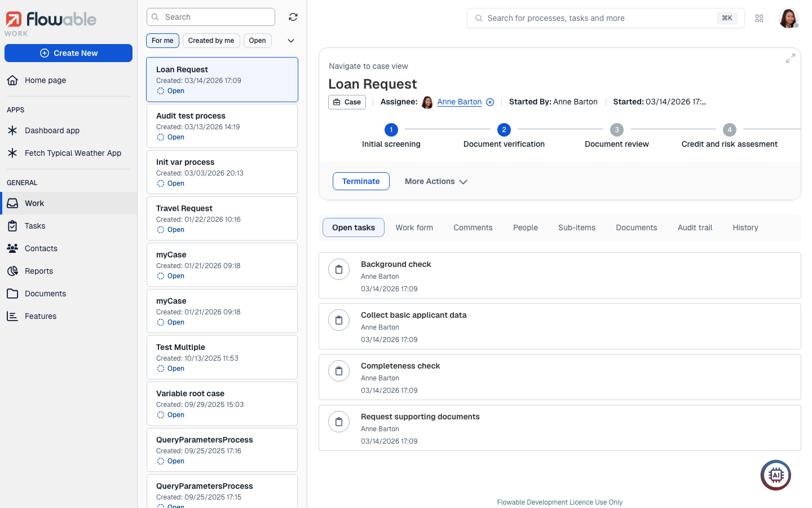The image size is (812, 508).
Task: Click the global process search field
Action: (598, 18)
